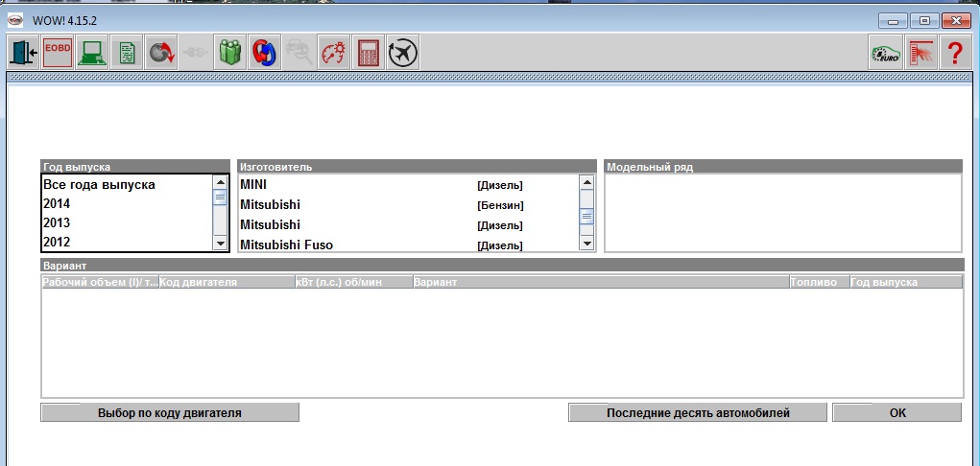The width and height of the screenshot is (980, 466).
Task: Click the grayed-out plug connection icon
Action: point(196,53)
